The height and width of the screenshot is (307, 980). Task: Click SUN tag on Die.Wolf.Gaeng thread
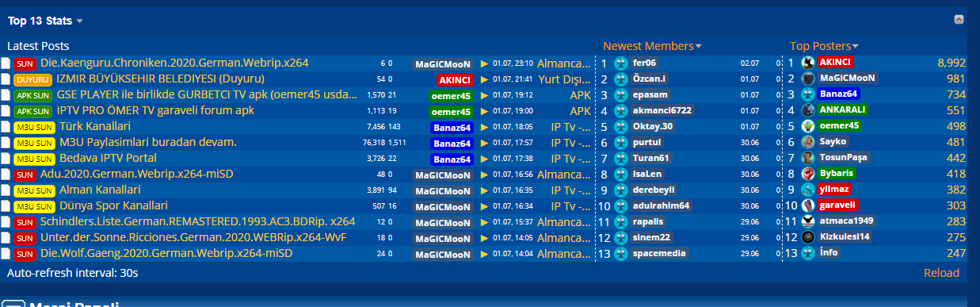pos(25,254)
